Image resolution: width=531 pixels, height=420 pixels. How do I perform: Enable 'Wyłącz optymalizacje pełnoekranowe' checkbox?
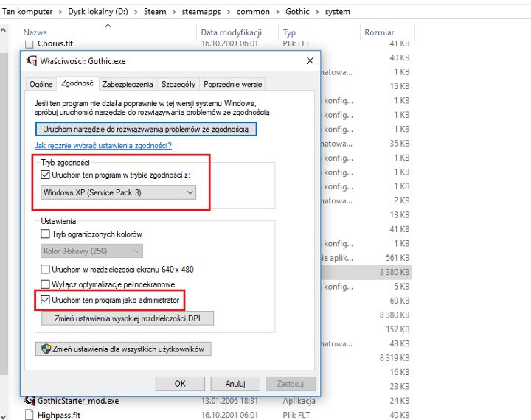click(45, 284)
